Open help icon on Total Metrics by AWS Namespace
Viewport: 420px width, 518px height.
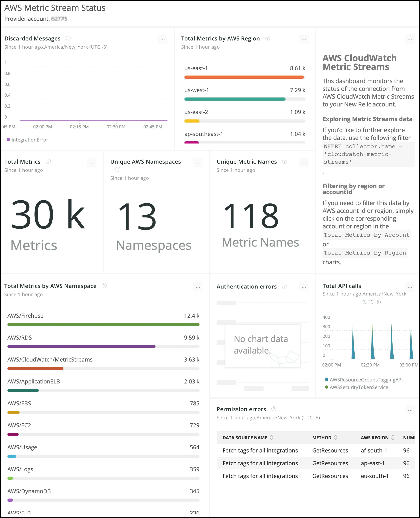pyautogui.click(x=104, y=286)
